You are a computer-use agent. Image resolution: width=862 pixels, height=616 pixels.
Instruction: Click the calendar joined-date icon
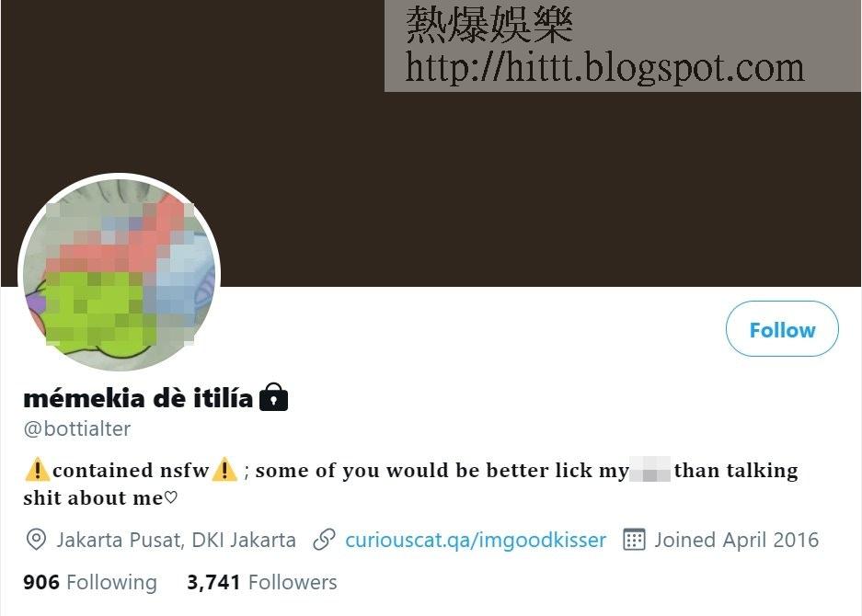click(634, 540)
